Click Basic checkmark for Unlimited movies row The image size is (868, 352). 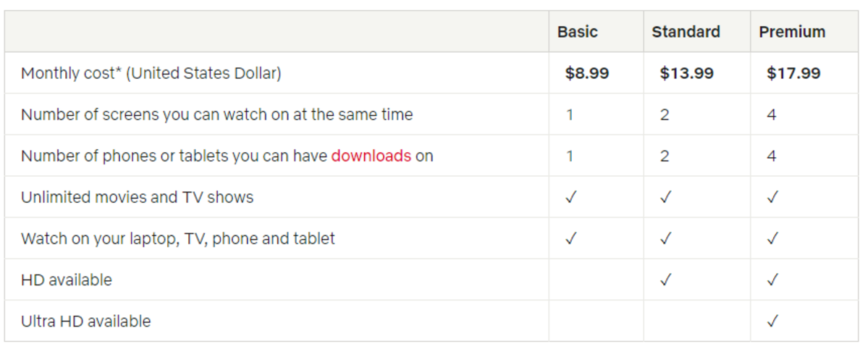point(570,197)
